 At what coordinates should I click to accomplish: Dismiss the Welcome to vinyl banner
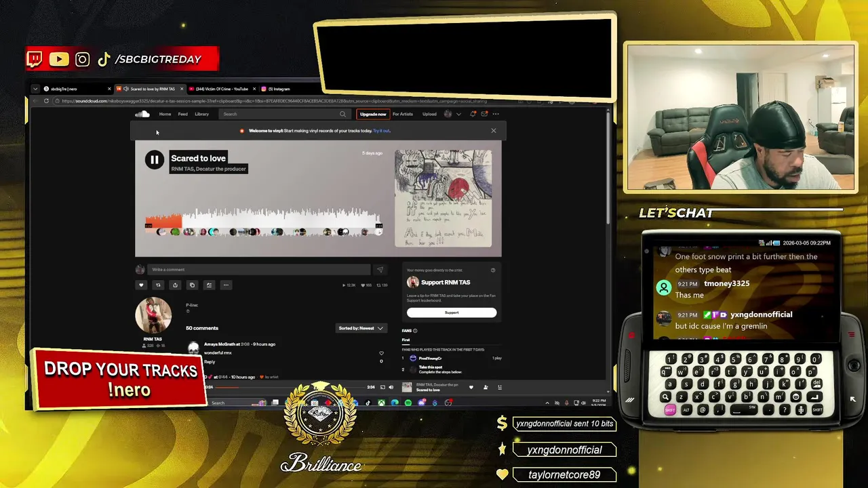pos(494,131)
